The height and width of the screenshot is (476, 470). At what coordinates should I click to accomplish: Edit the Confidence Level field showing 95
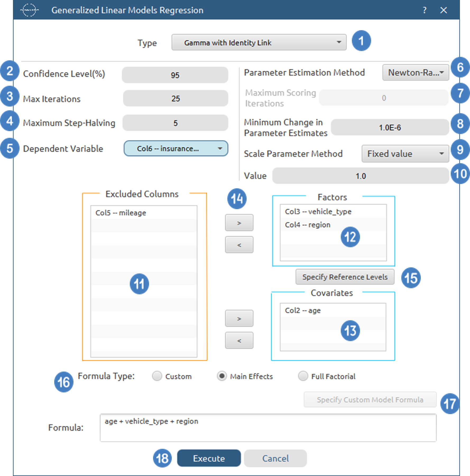175,75
